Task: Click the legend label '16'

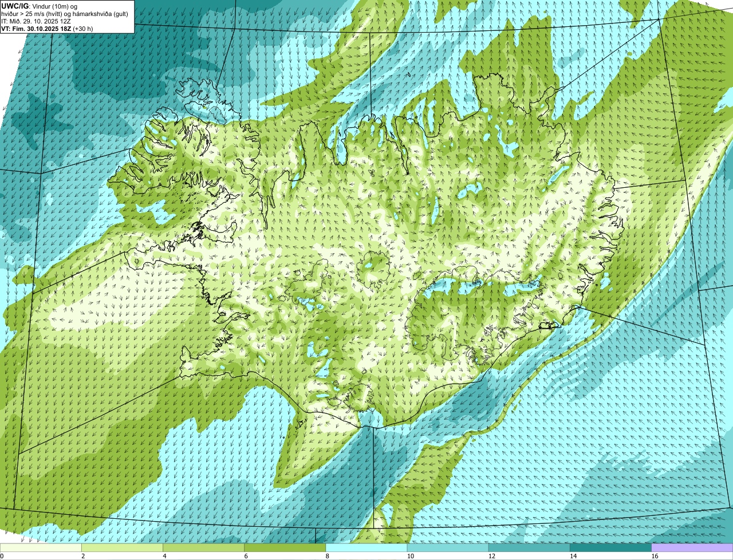Action: click(655, 556)
